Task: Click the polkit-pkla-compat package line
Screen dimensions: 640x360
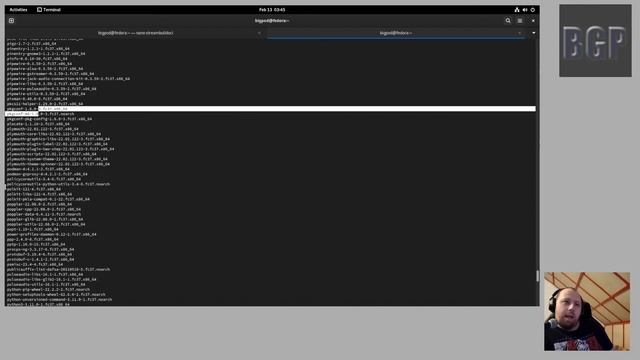Action: 48,199
